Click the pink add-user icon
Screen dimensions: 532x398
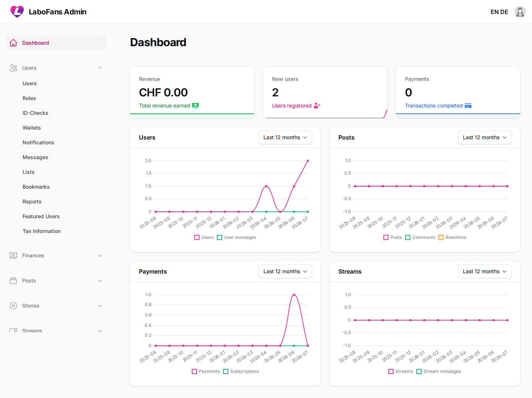coord(317,106)
